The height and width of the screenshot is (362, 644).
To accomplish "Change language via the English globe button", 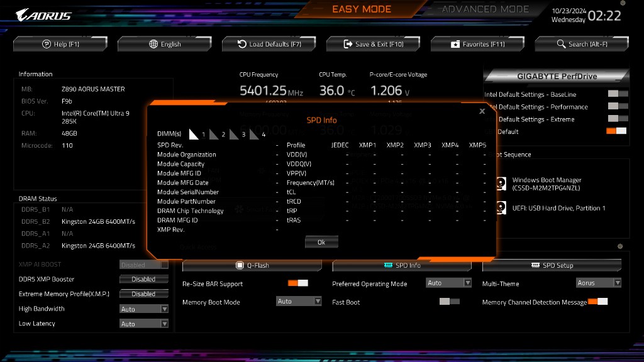I will (x=165, y=44).
